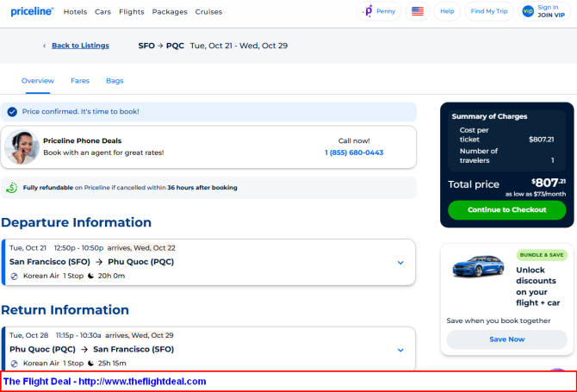Click the 'Priceline Phone Deals' title
Viewport: 577px width, 392px height.
(82, 140)
